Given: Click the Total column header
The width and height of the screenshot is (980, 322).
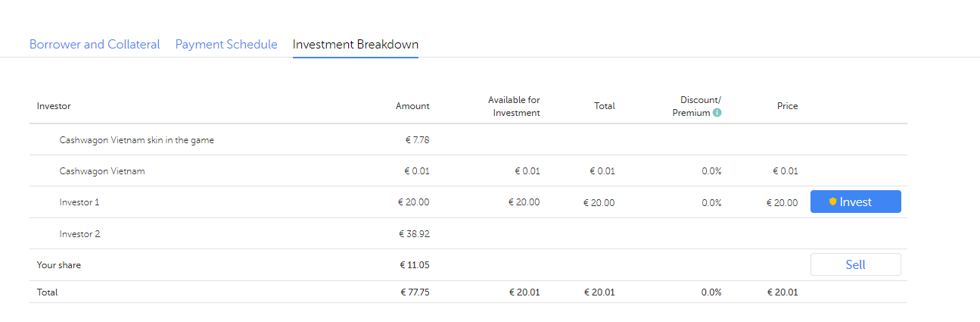Looking at the screenshot, I should tap(604, 106).
